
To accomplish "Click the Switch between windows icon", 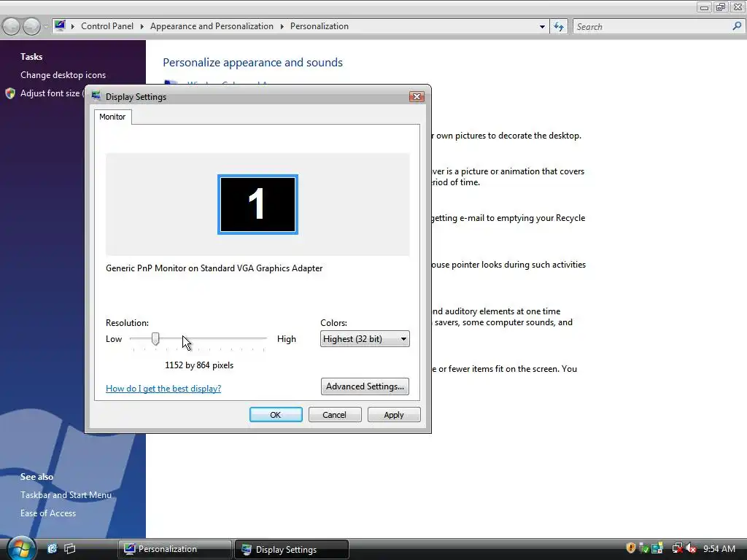I will point(70,548).
